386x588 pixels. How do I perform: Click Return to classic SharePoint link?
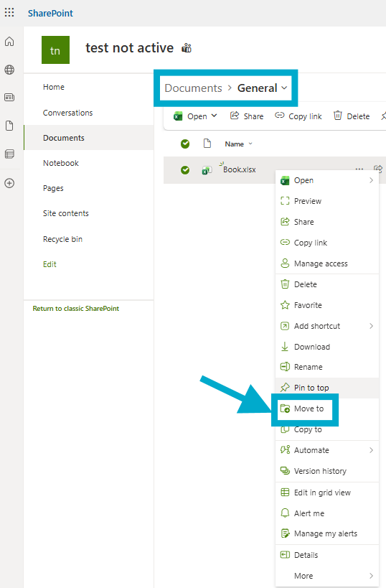(76, 309)
